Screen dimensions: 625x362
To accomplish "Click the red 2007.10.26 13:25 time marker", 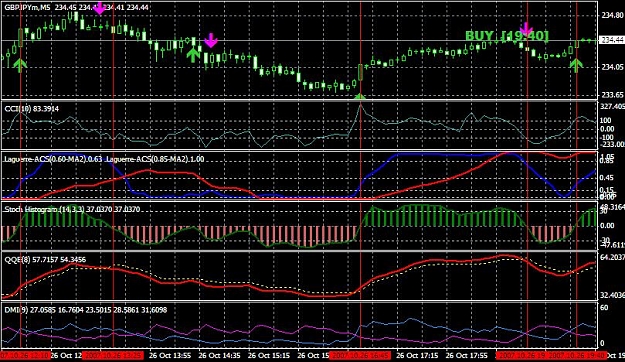I will tap(113, 355).
